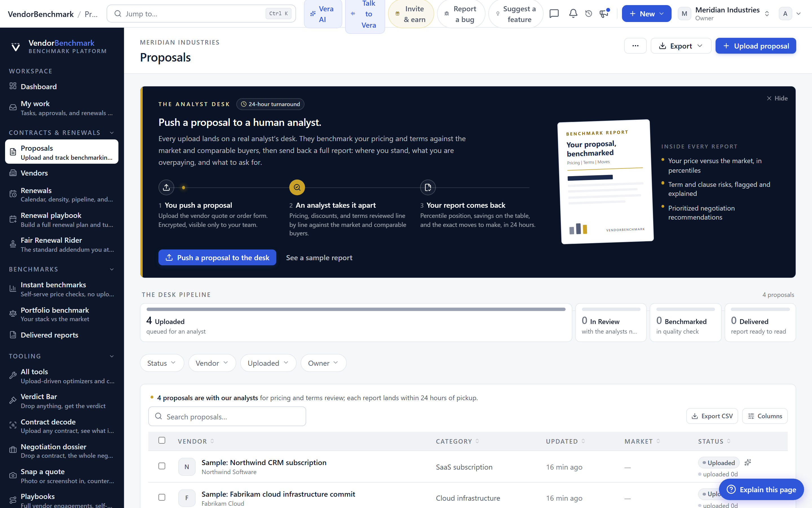The width and height of the screenshot is (812, 508).
Task: Open the Vendor filter dropdown
Action: pyautogui.click(x=212, y=363)
